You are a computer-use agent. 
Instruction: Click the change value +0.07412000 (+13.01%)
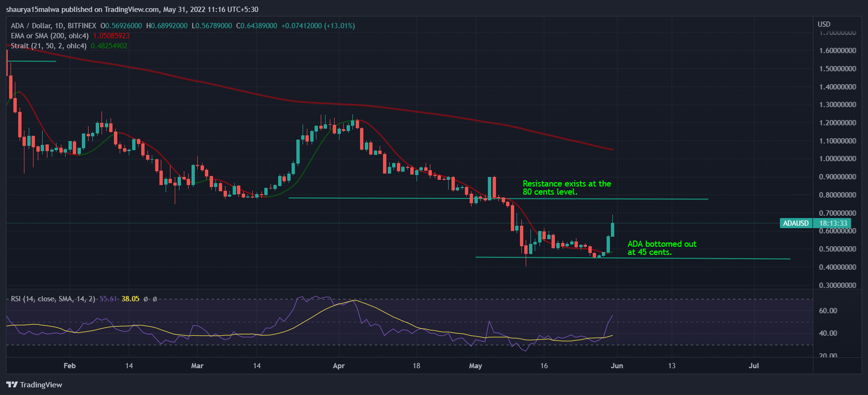pyautogui.click(x=318, y=26)
